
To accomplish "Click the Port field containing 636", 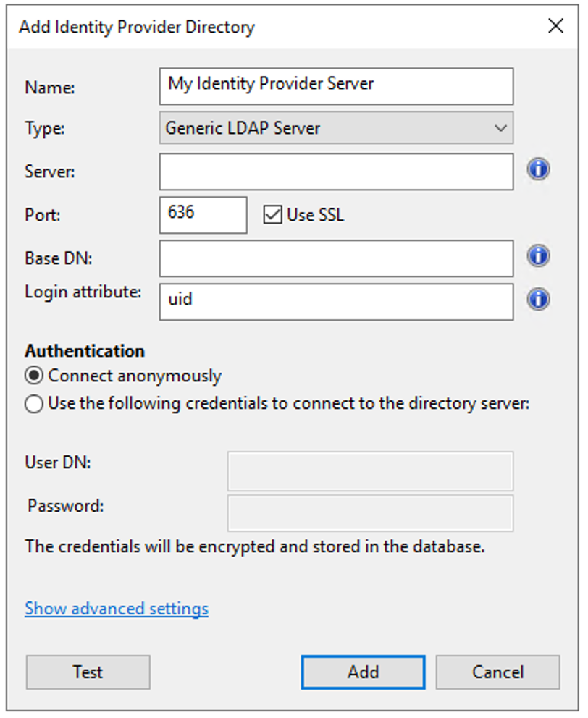I will click(203, 214).
